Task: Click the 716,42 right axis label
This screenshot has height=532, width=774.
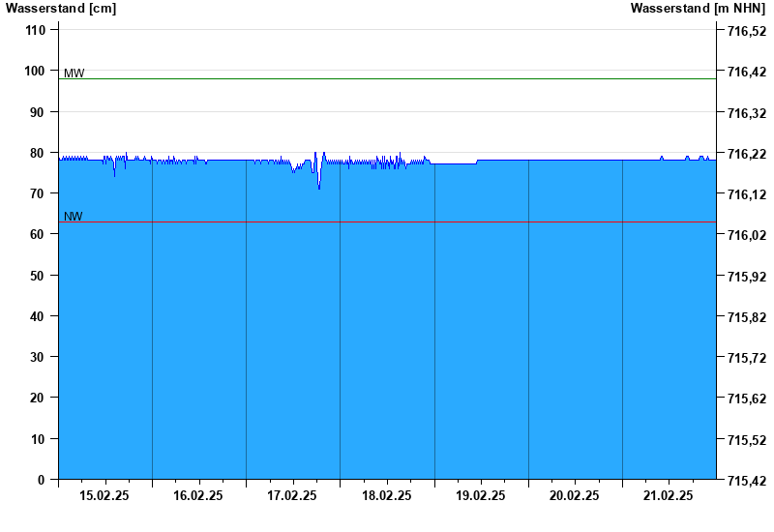Action: (x=747, y=72)
